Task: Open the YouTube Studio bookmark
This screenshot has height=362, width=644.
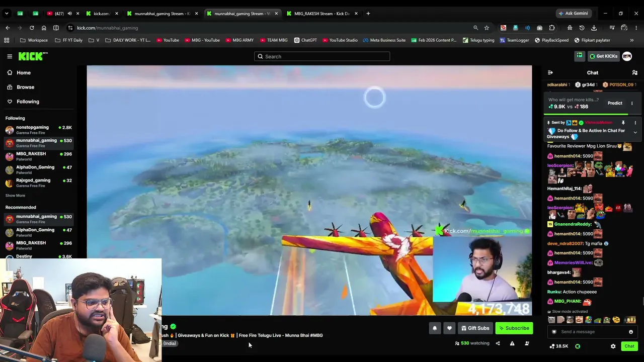Action: (x=340, y=40)
